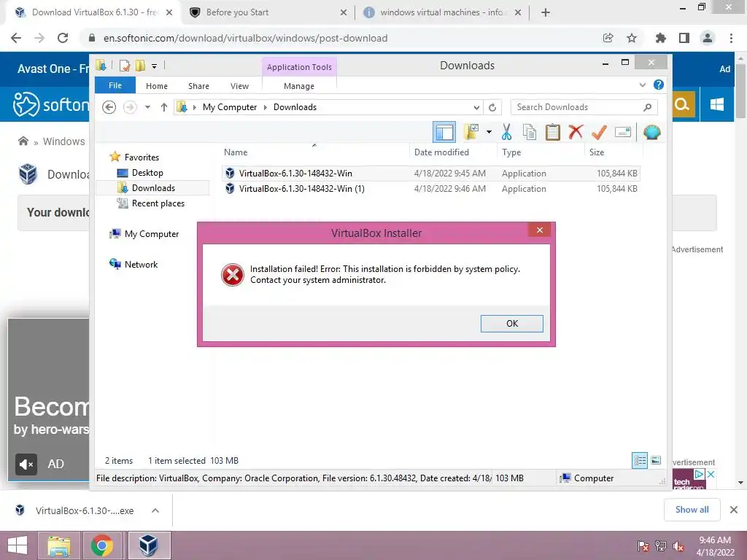This screenshot has height=560, width=747.
Task: Switch to windows virtual machines browser tab
Action: tap(444, 12)
